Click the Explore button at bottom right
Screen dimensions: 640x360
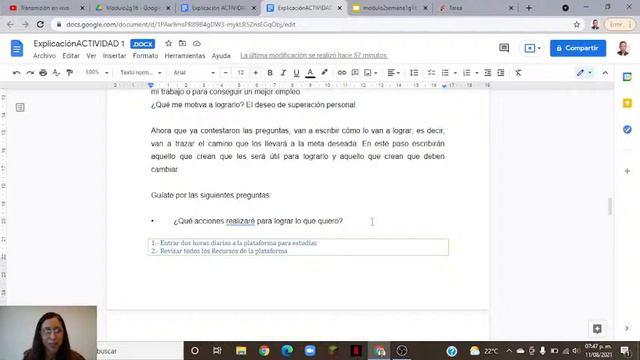[597, 329]
